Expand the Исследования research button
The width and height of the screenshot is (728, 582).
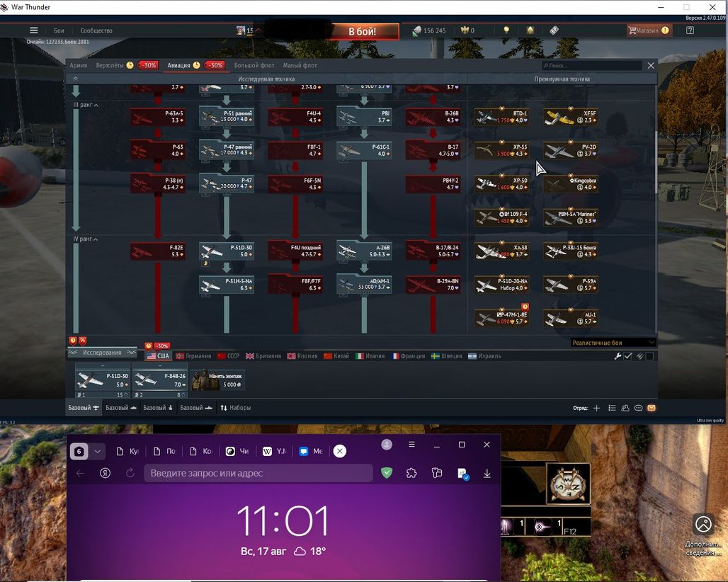click(x=102, y=353)
